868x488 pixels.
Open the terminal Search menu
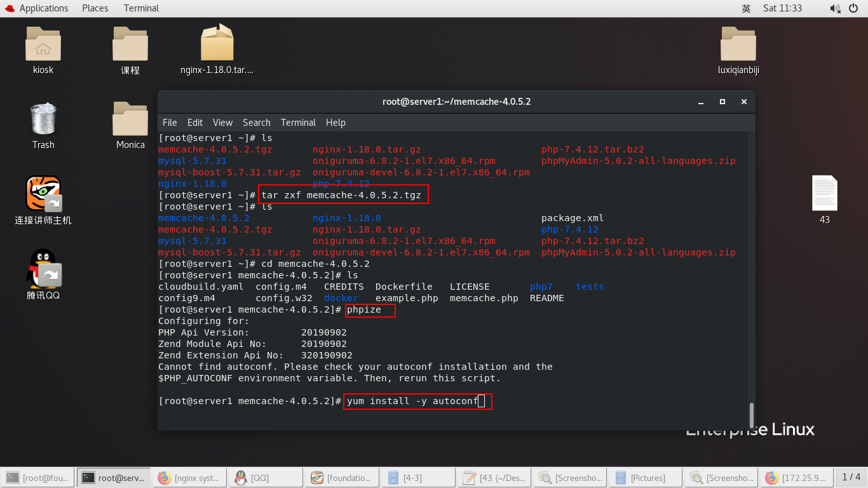tap(257, 123)
